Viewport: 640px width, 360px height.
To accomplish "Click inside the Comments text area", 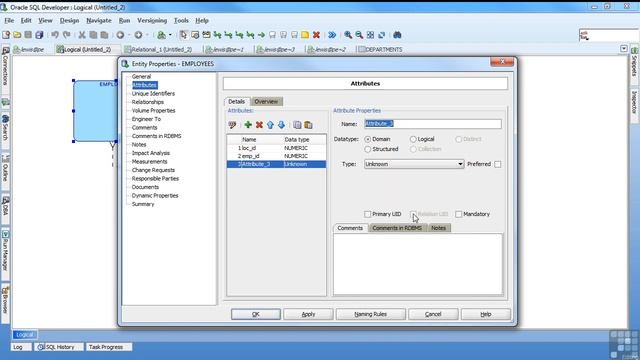I will [x=418, y=264].
